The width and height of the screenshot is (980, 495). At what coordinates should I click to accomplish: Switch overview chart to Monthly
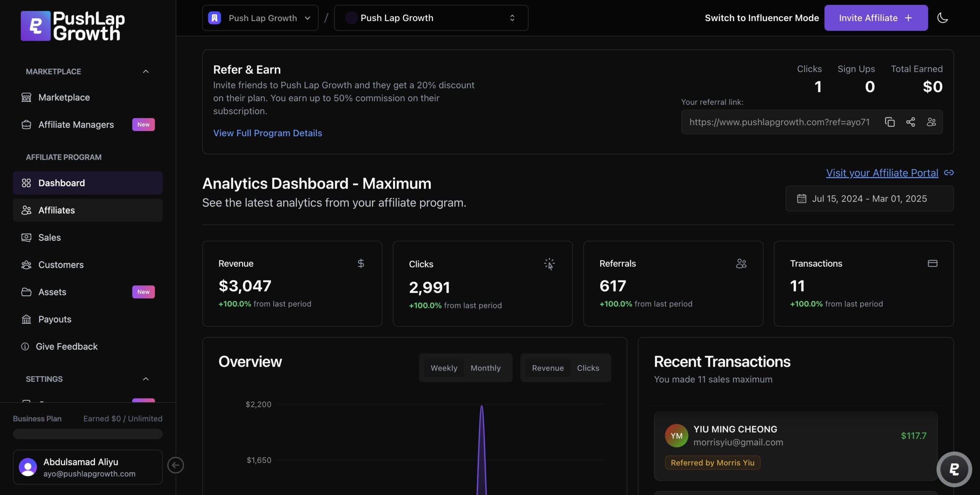point(485,368)
